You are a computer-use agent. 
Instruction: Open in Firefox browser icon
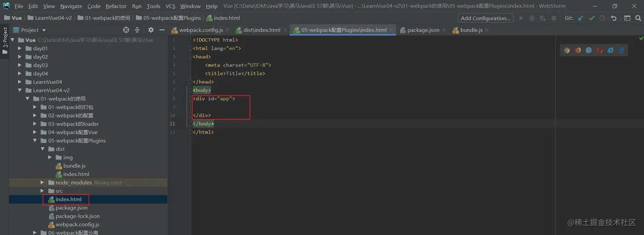pos(578,50)
